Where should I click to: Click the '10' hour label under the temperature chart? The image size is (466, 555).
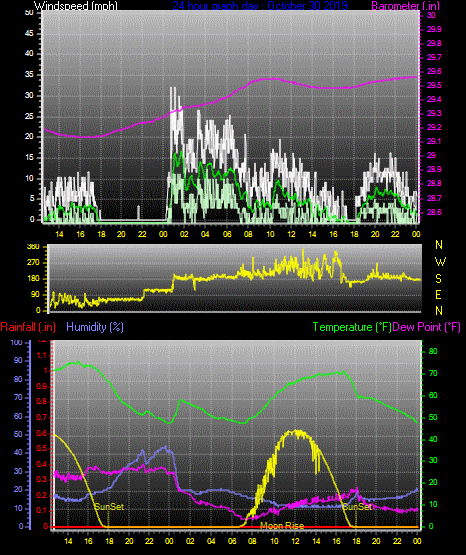click(x=274, y=541)
